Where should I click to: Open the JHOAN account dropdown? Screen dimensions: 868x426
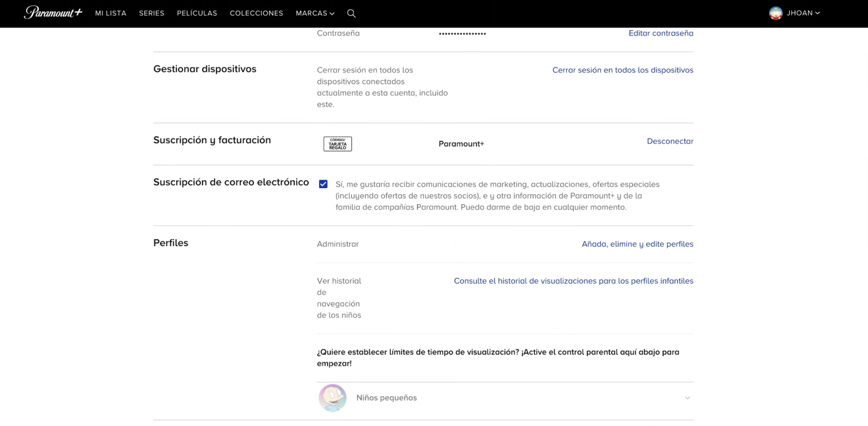pyautogui.click(x=803, y=13)
